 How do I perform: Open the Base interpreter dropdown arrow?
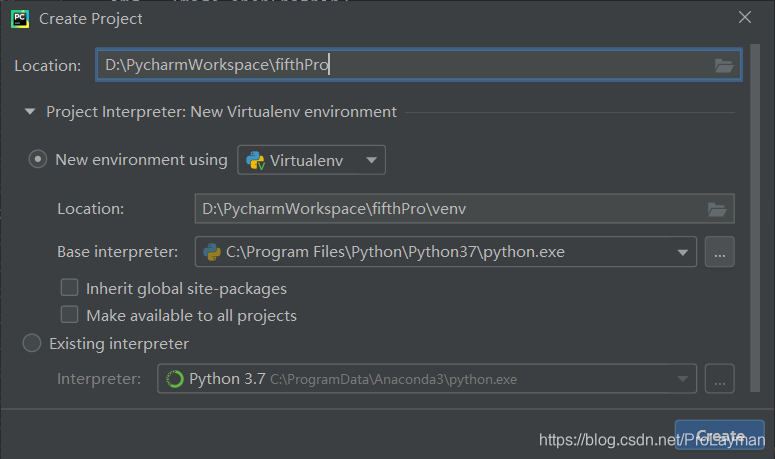point(683,252)
